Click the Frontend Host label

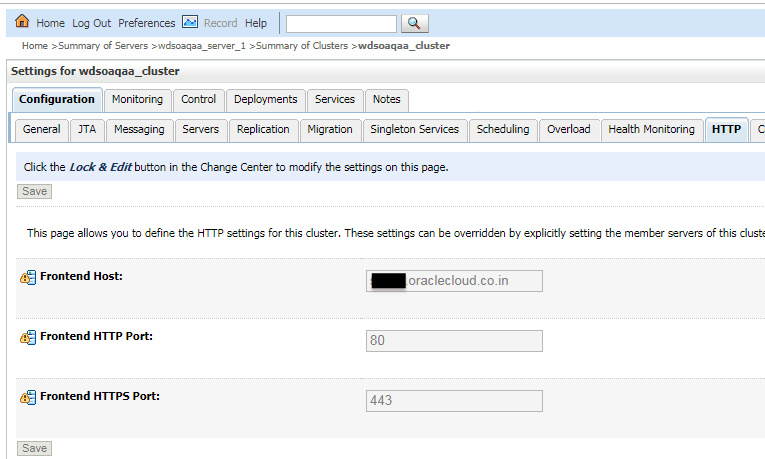[81, 276]
